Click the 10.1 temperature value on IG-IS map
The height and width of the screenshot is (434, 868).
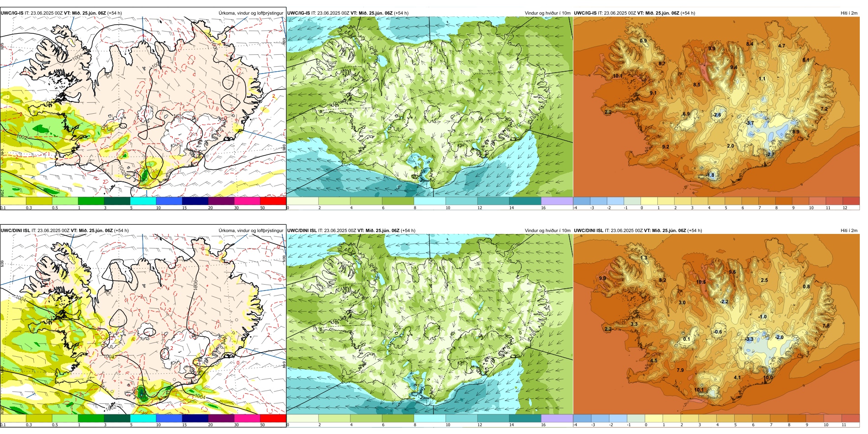click(x=618, y=76)
